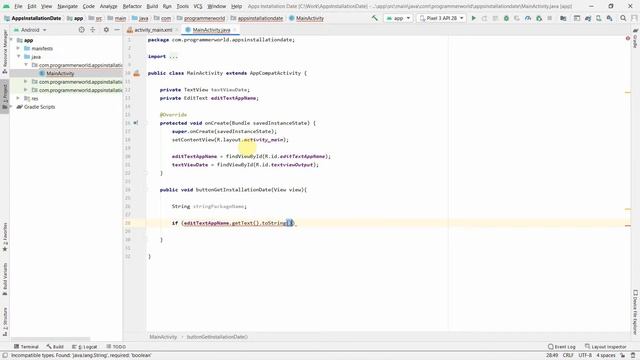Click the buttonGetInstallationDate() breadcrumb at editor bottom
Viewport: 640px width, 360px height.
pyautogui.click(x=217, y=337)
